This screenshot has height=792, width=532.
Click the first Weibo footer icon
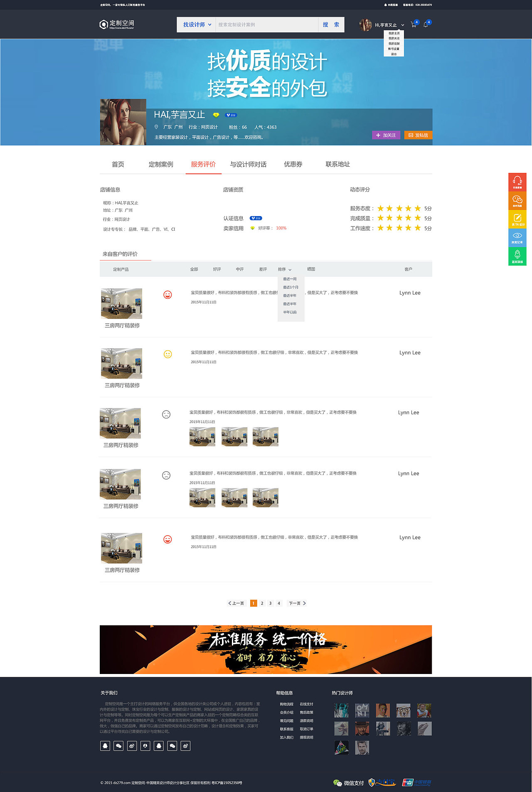pyautogui.click(x=132, y=746)
